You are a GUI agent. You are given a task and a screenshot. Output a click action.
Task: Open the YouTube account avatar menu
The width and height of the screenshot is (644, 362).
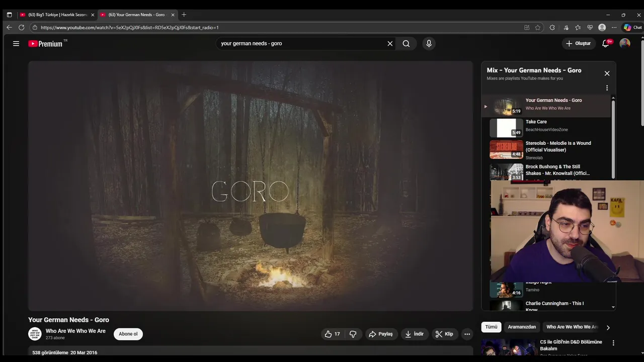(625, 44)
